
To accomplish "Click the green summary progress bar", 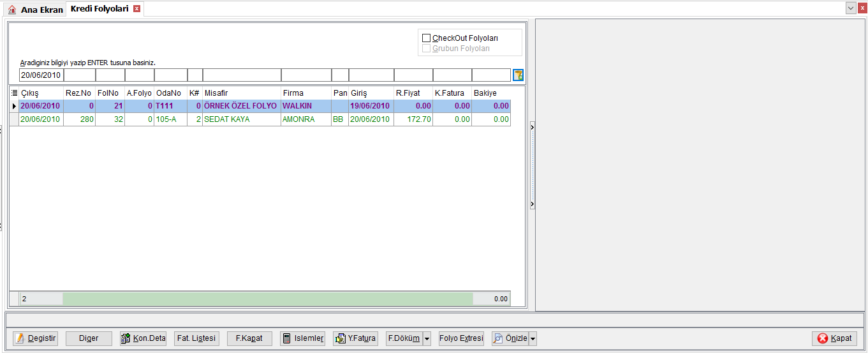I will pos(268,299).
